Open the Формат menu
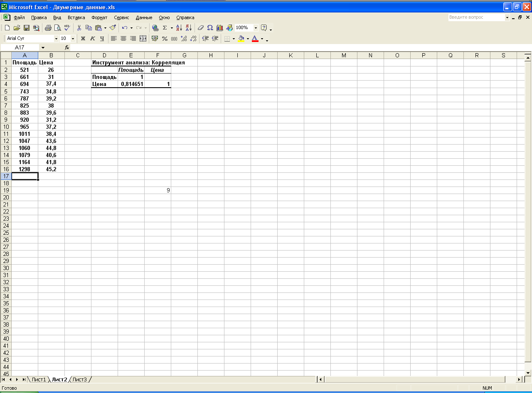The height and width of the screenshot is (393, 532). pos(99,17)
